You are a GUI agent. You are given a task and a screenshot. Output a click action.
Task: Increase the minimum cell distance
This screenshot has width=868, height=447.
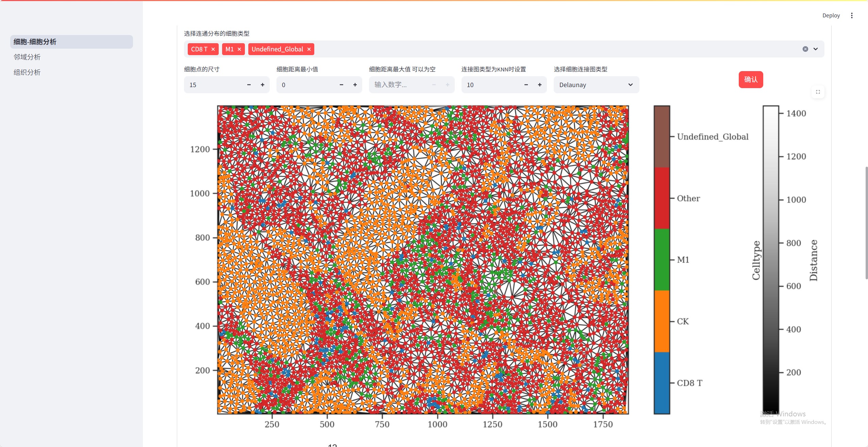(355, 85)
